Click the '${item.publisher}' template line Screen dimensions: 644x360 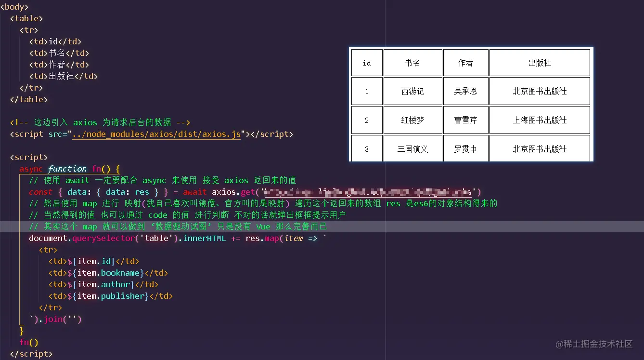pyautogui.click(x=111, y=296)
